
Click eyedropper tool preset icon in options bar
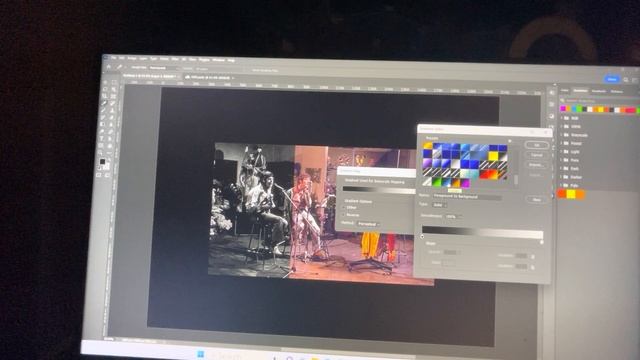coord(119,67)
